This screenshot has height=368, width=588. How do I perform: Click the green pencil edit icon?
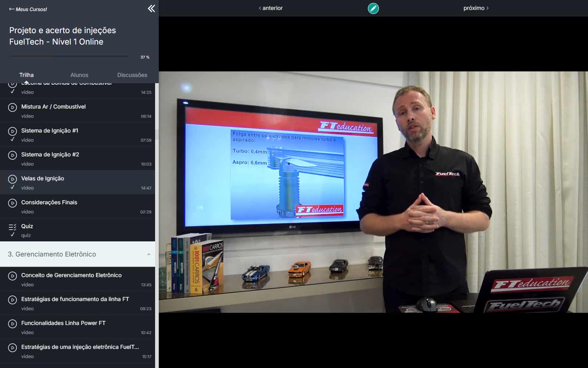[x=373, y=8]
